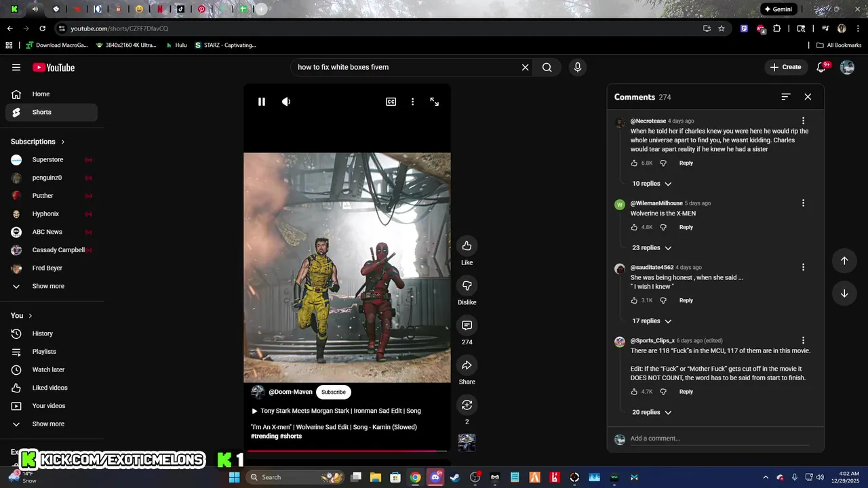868x488 pixels.
Task: Open comments button showing 274
Action: coord(467,325)
